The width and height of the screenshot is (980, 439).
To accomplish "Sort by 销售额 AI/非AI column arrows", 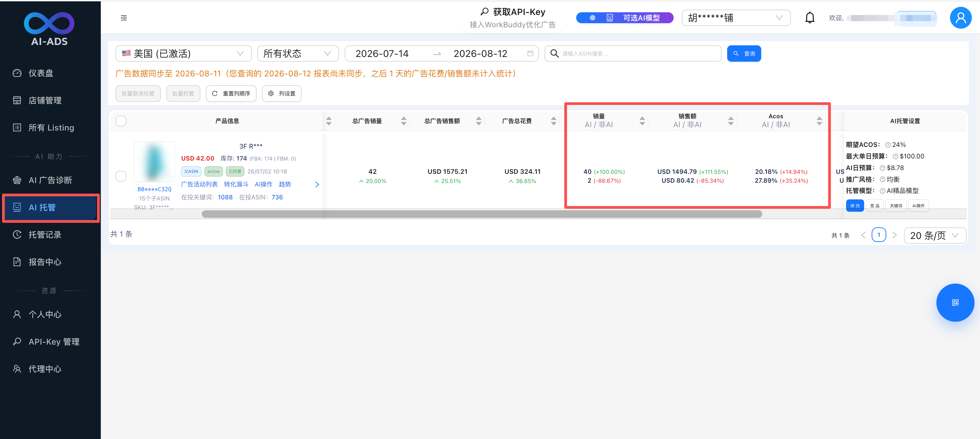I will 731,121.
